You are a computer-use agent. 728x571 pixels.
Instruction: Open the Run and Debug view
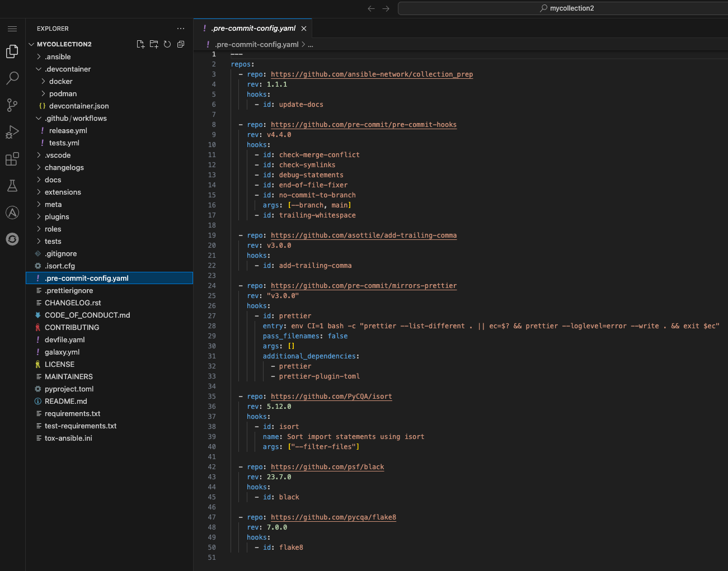(x=12, y=132)
